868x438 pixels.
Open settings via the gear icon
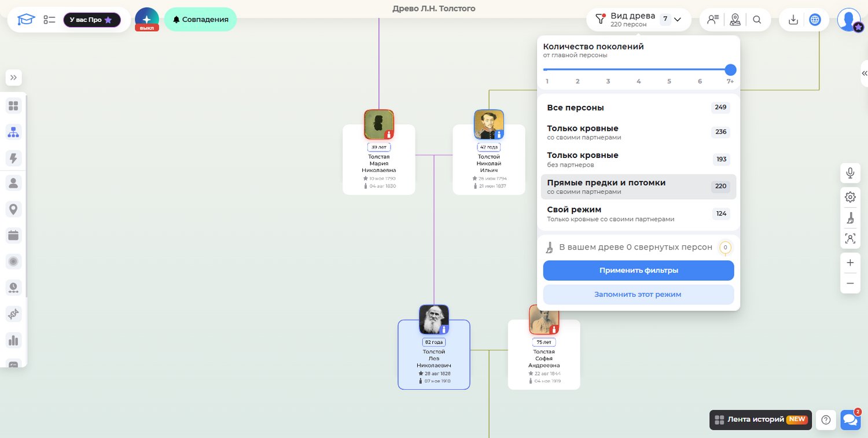[850, 197]
